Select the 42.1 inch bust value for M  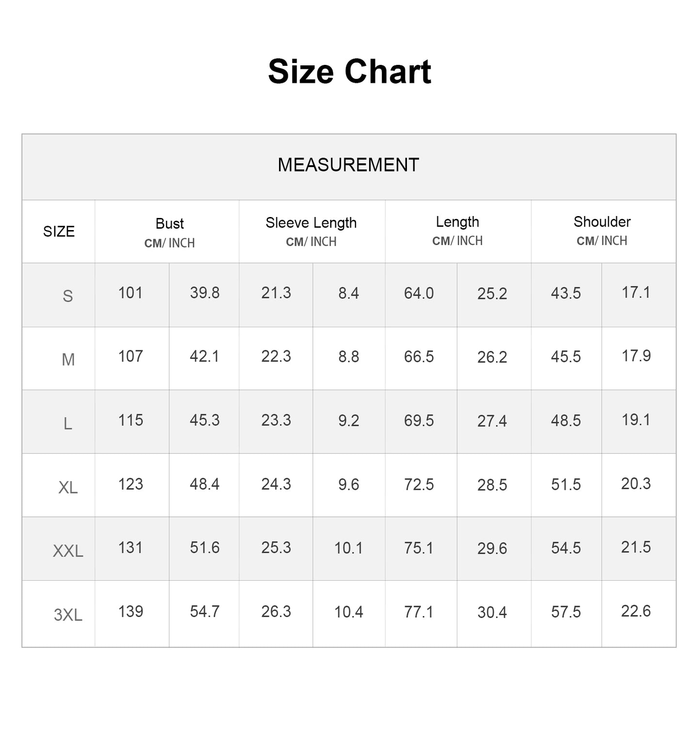[x=204, y=356]
